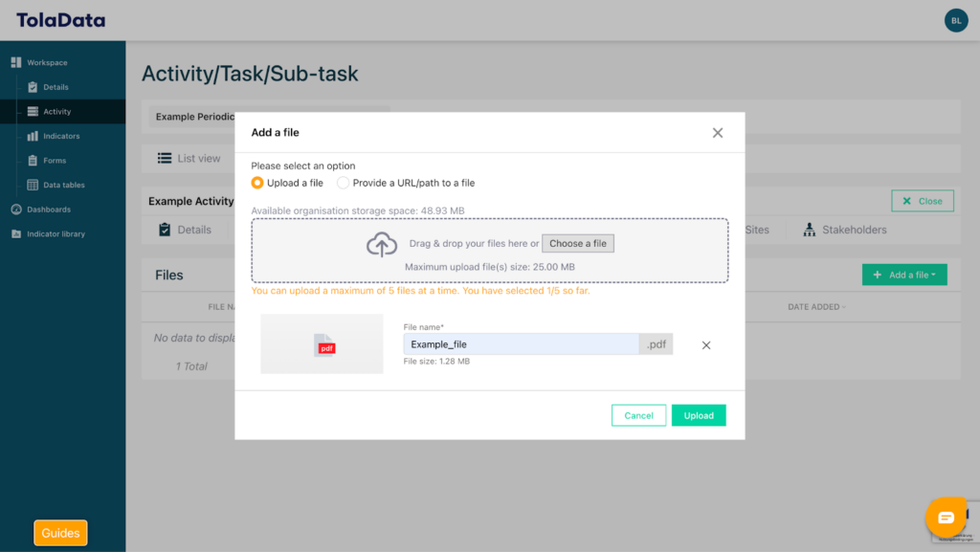Viewport: 980px width, 552px height.
Task: Click Cancel in the dialog
Action: point(638,415)
